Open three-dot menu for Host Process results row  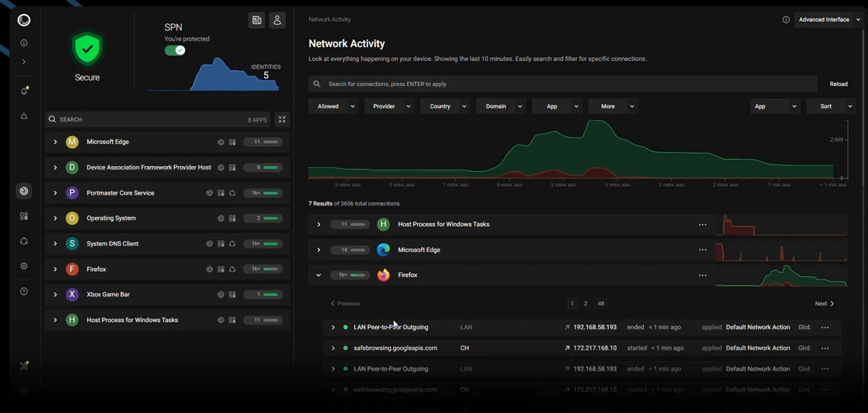702,224
